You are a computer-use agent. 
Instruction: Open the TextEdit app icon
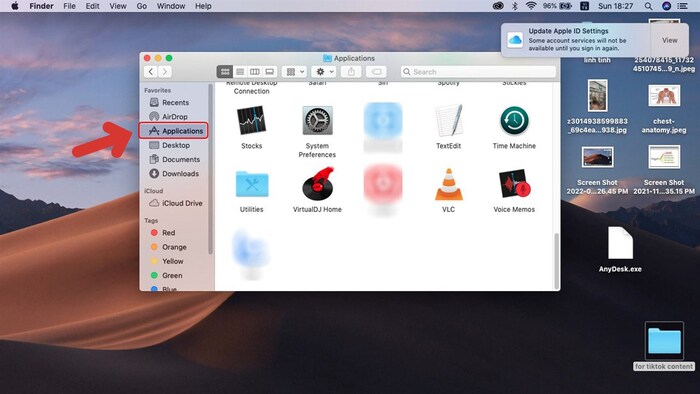tap(448, 120)
